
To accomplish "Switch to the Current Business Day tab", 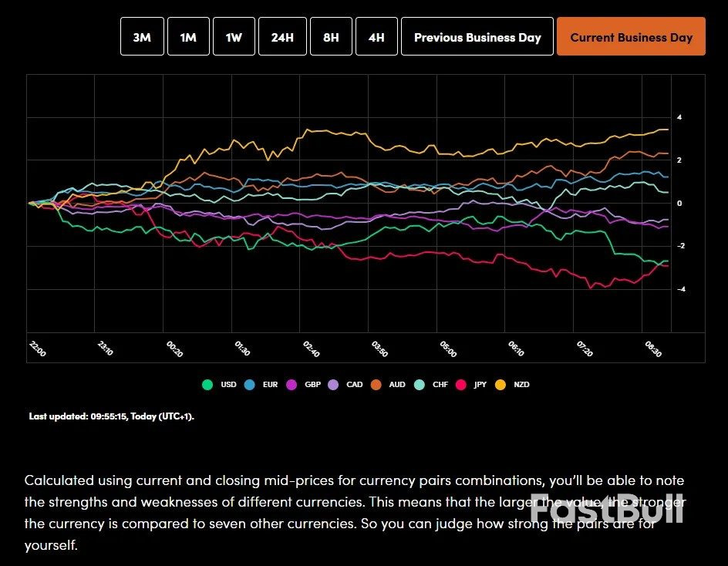I will pyautogui.click(x=631, y=36).
